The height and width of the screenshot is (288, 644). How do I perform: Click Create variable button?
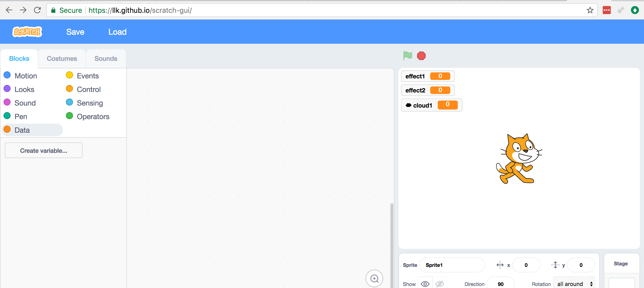point(43,150)
